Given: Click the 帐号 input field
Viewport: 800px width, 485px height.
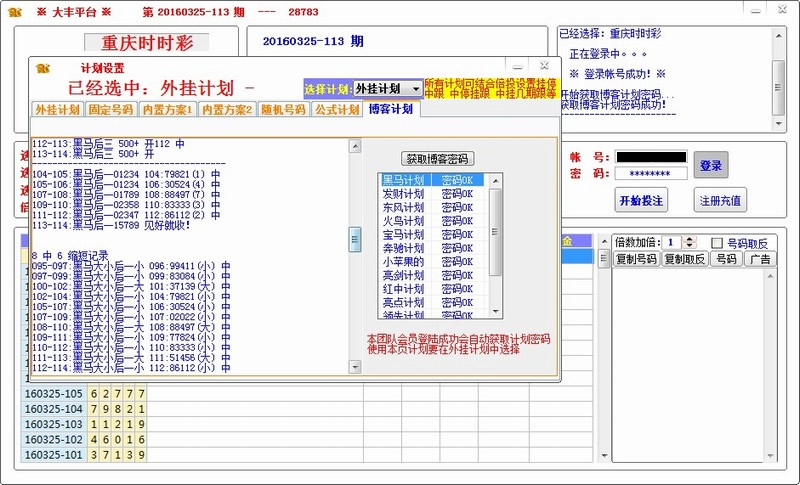Looking at the screenshot, I should click(651, 157).
